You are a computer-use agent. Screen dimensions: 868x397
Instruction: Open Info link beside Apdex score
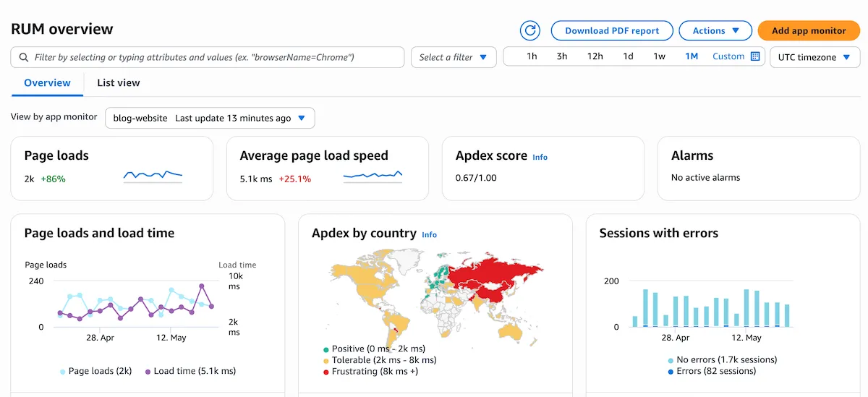click(540, 157)
